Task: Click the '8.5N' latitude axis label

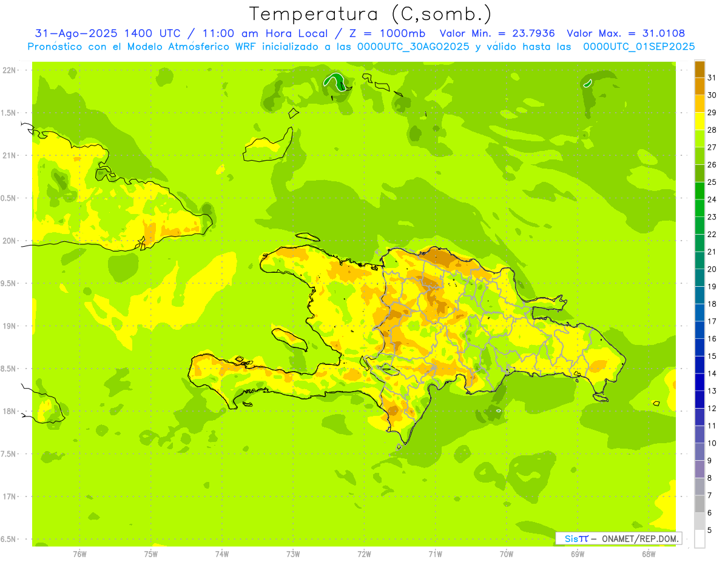Action: pyautogui.click(x=9, y=369)
